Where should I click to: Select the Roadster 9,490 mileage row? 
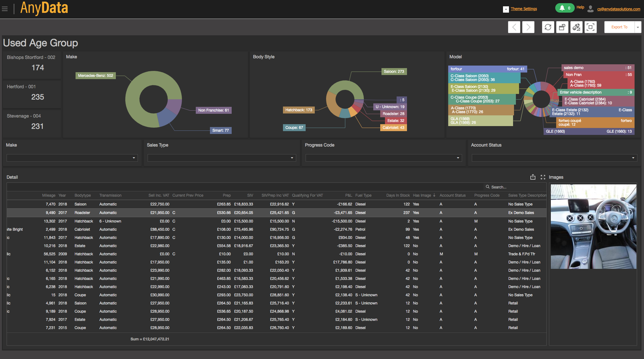(276, 213)
